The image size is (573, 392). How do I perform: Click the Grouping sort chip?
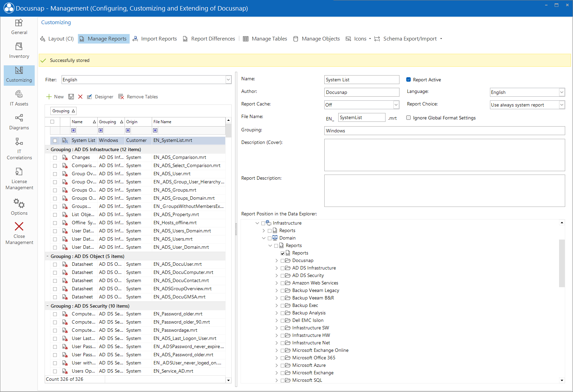point(63,111)
